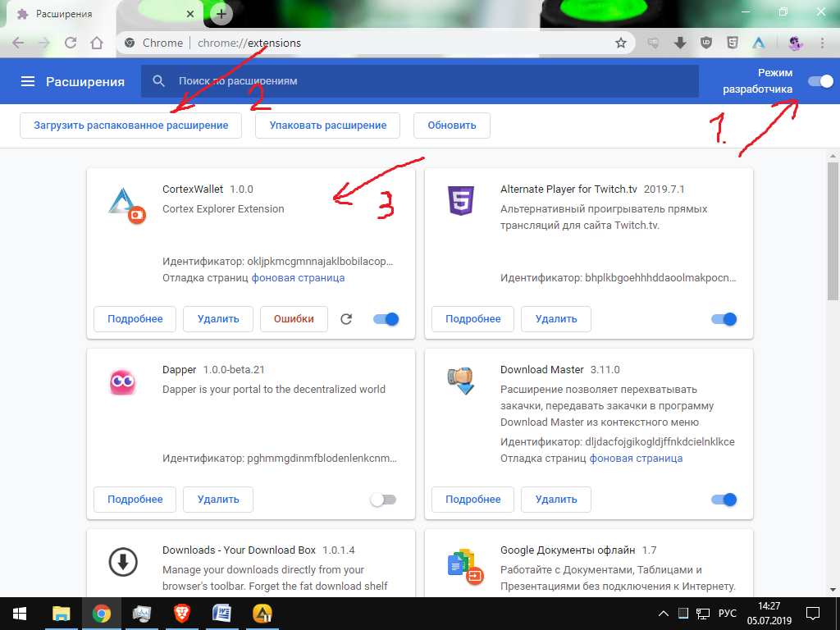The image size is (840, 630).
Task: Open a new browser tab
Action: click(x=221, y=15)
